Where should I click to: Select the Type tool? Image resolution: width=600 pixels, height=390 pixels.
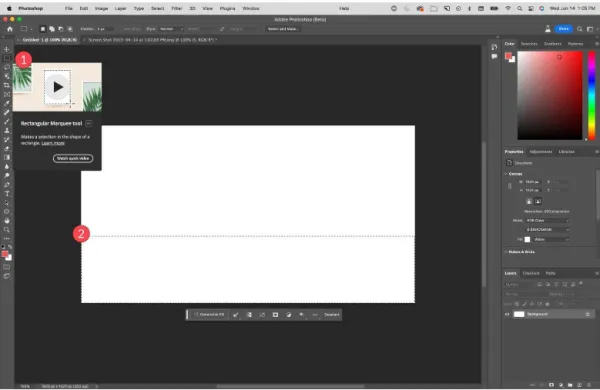[7, 194]
